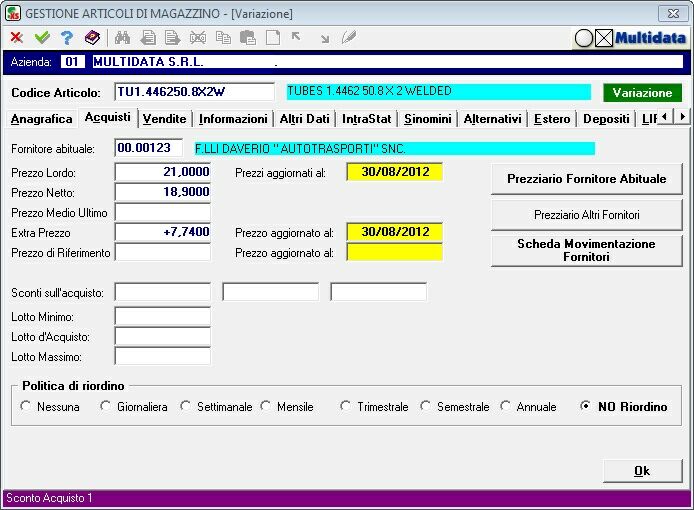Click the round circle icon near Multidata
This screenshot has height=510, width=694.
[x=584, y=39]
